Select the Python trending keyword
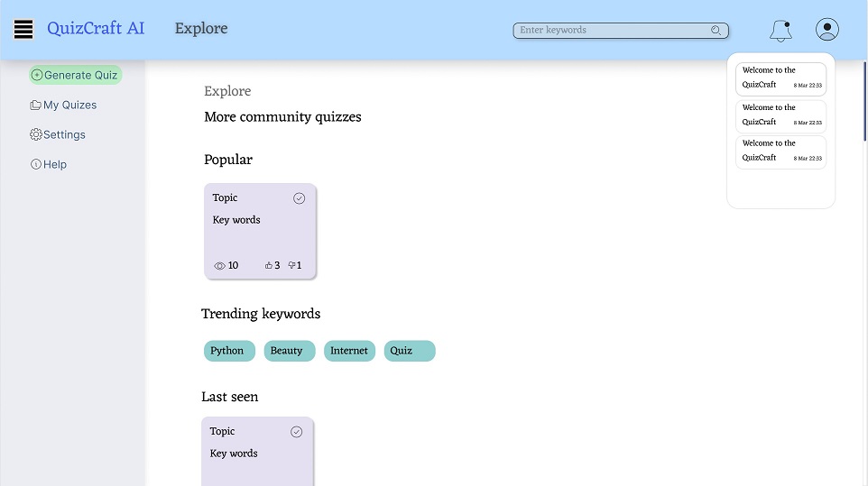This screenshot has width=868, height=486. (x=229, y=351)
